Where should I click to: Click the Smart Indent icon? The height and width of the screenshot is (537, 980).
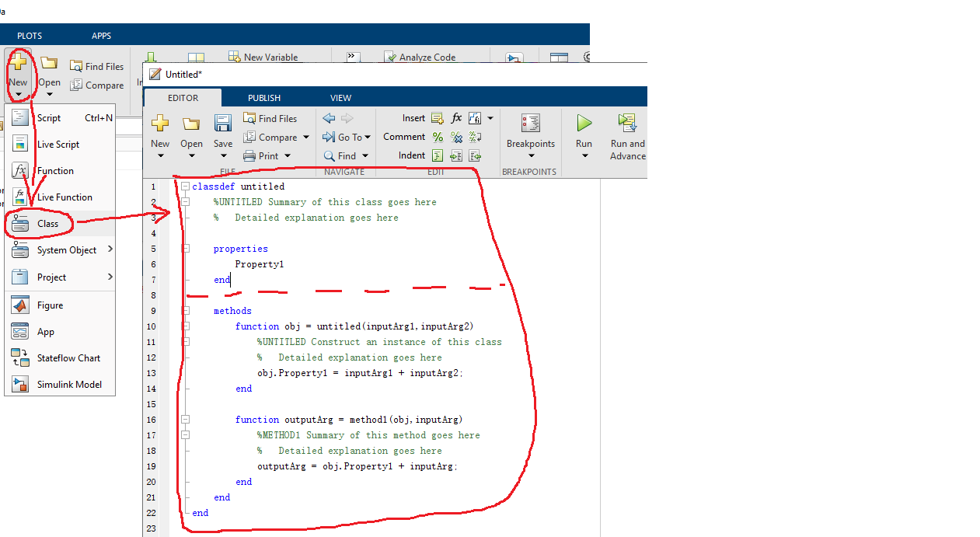tap(438, 155)
